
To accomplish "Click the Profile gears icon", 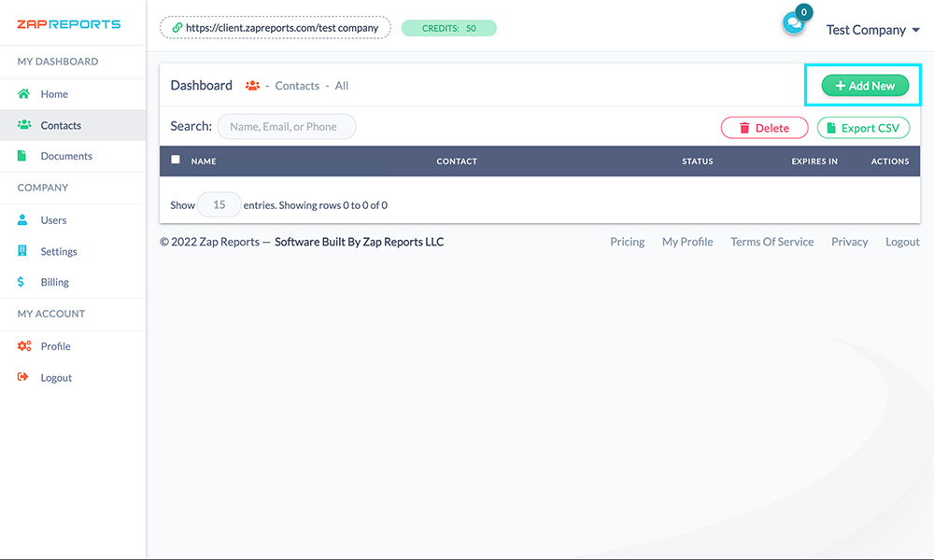I will point(24,345).
